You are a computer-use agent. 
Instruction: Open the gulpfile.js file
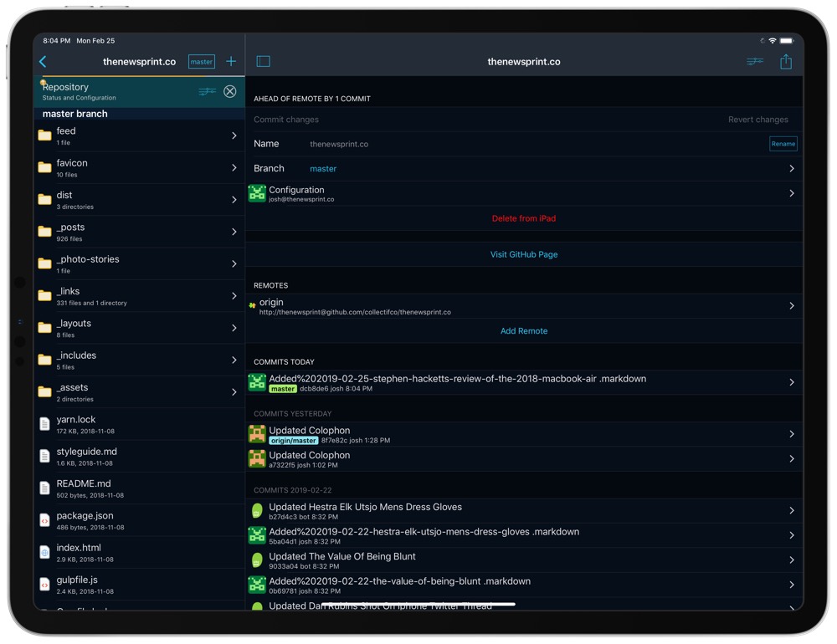[139, 585]
